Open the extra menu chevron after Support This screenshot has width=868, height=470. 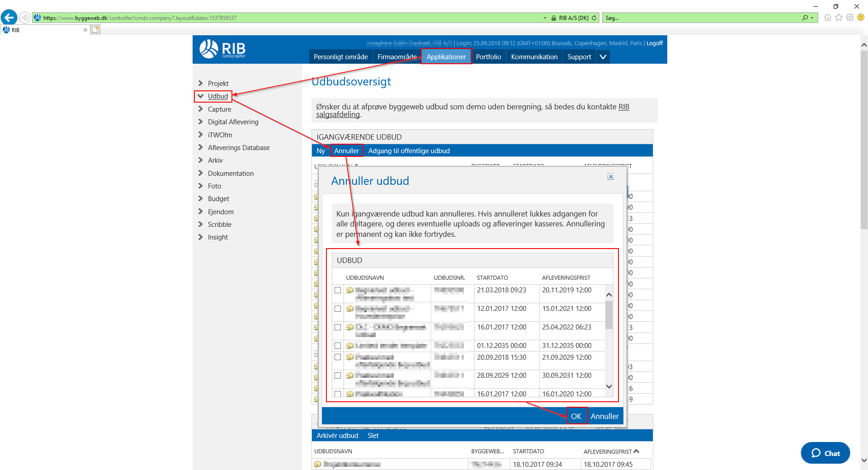(x=603, y=57)
